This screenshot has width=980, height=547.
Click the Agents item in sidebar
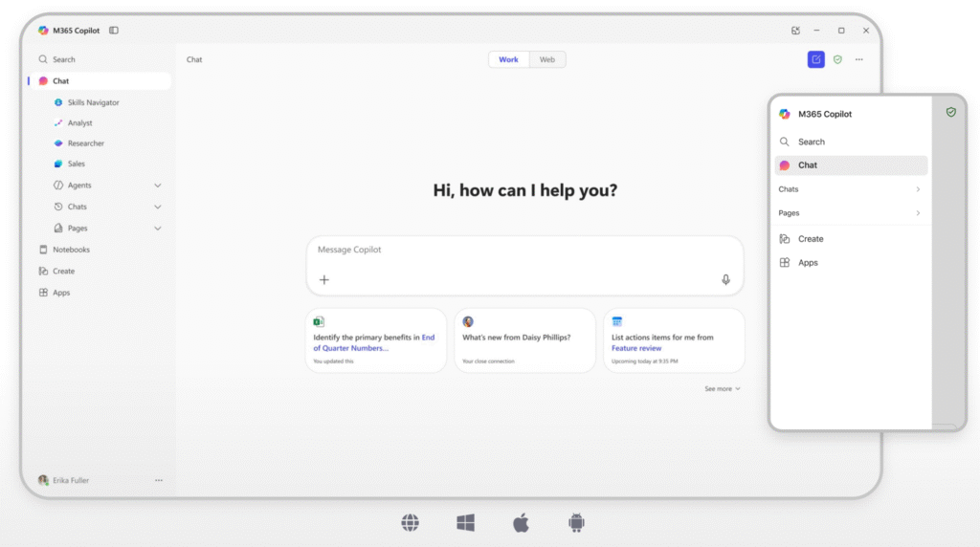pos(79,186)
